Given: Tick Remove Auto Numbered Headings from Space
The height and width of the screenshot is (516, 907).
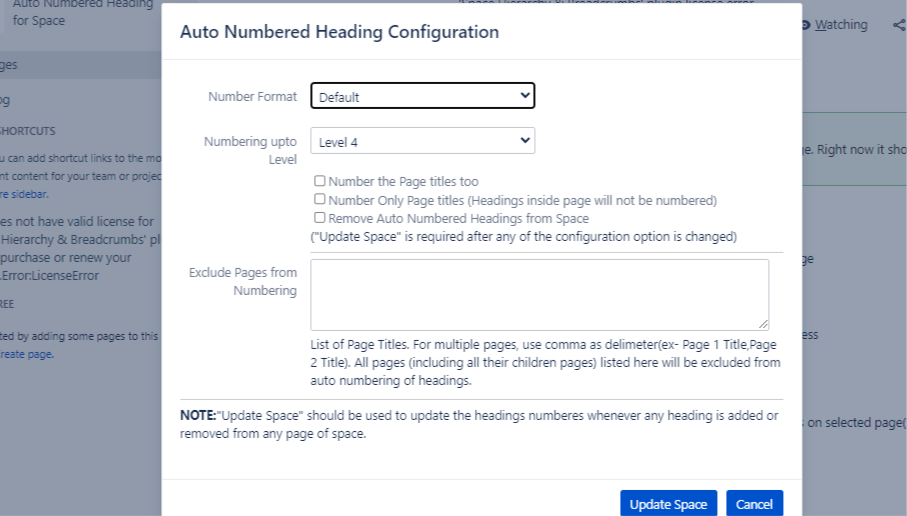Looking at the screenshot, I should tap(320, 217).
